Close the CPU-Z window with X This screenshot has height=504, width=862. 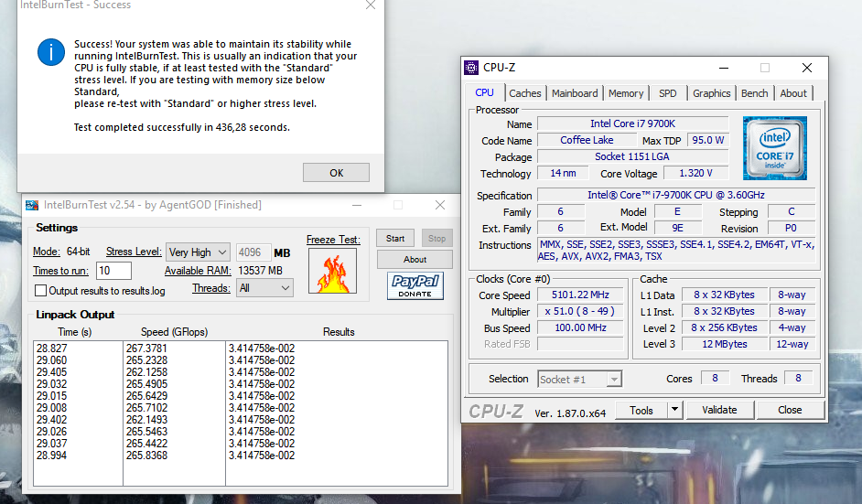[x=806, y=68]
